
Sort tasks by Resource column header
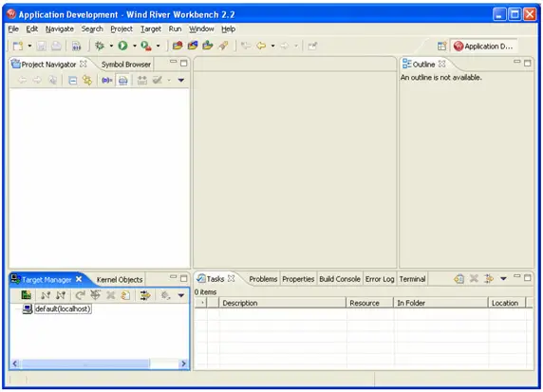(x=369, y=303)
